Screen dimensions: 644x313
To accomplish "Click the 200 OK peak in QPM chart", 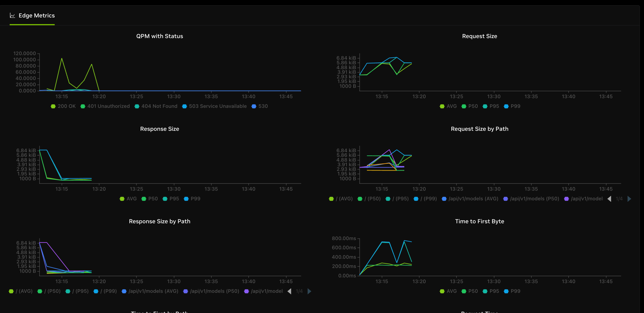I will (62, 59).
